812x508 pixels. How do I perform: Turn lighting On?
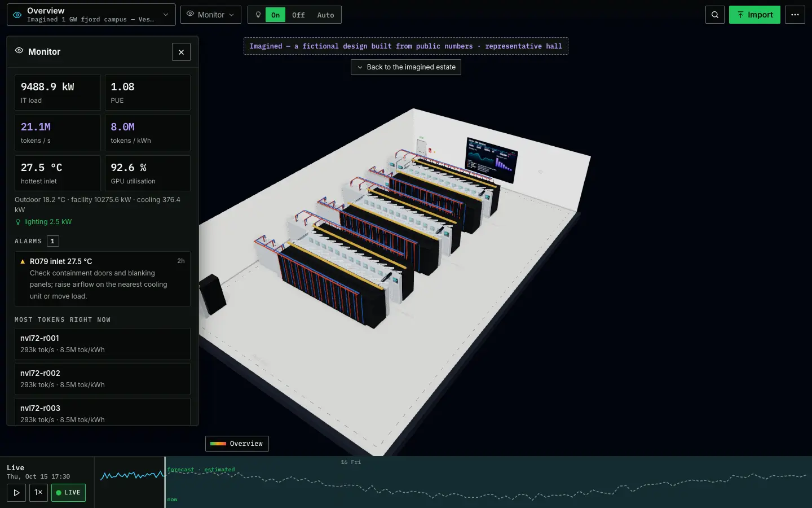[x=275, y=15]
